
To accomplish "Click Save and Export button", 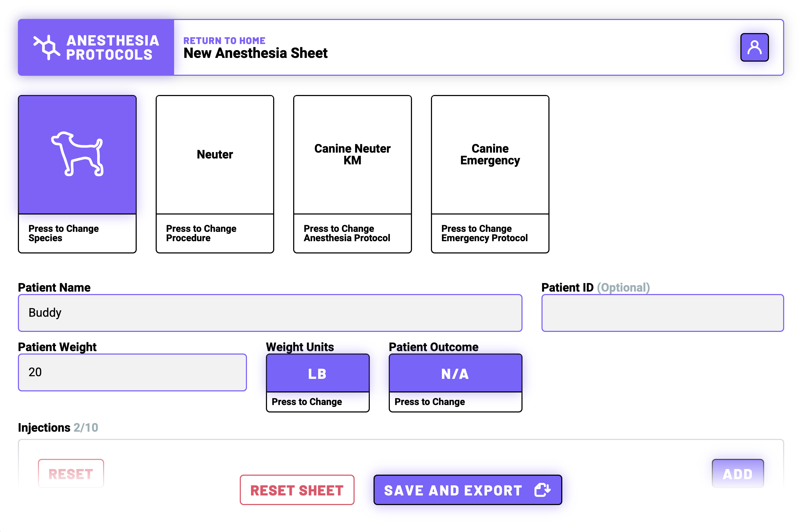I will point(468,490).
